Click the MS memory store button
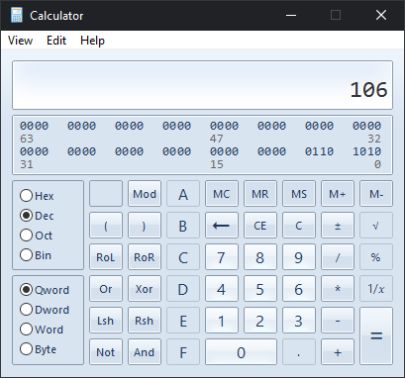 pyautogui.click(x=299, y=194)
